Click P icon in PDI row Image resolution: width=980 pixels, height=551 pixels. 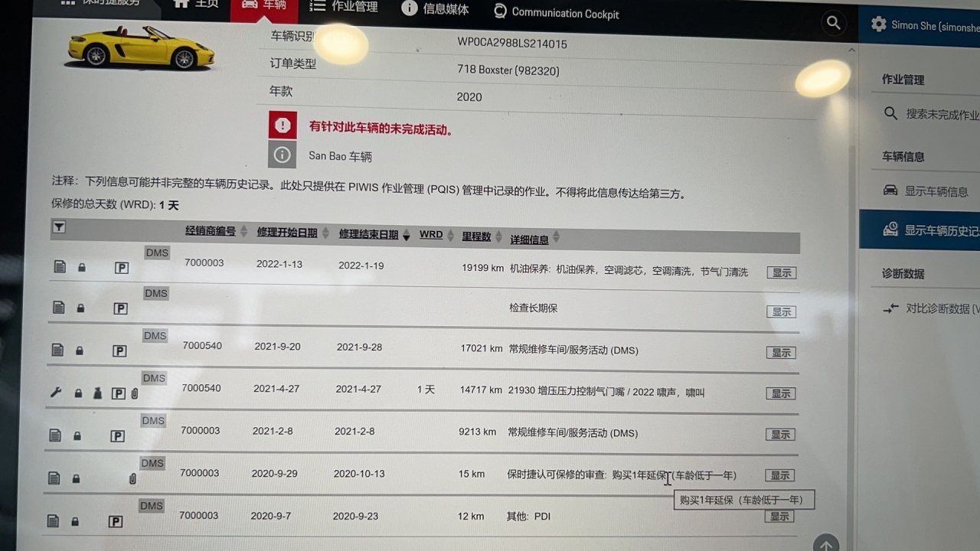tap(116, 522)
